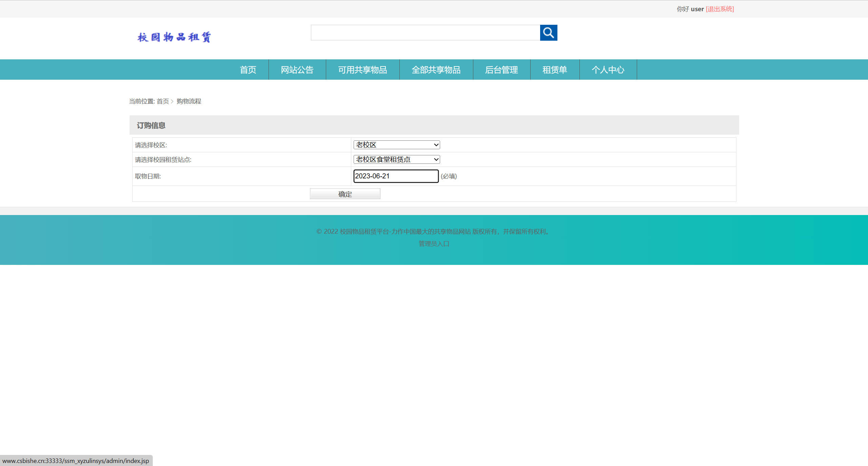Click the 购物流程 breadcrumb text
The image size is (868, 466).
(x=189, y=101)
